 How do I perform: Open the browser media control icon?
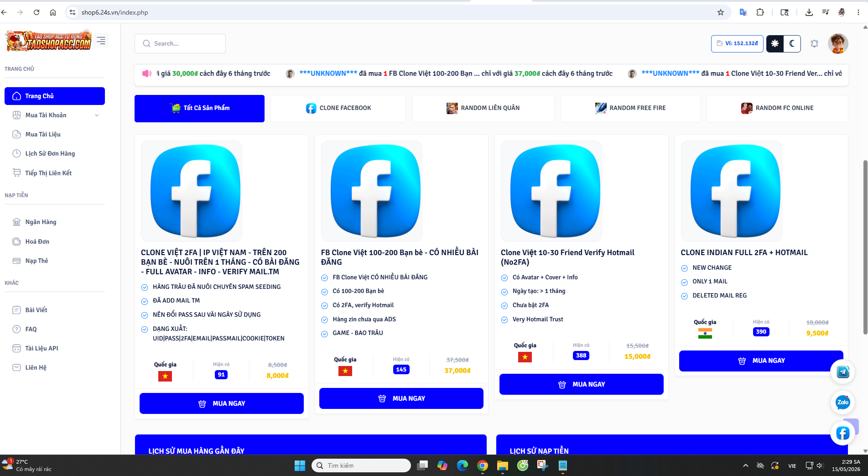click(x=825, y=12)
